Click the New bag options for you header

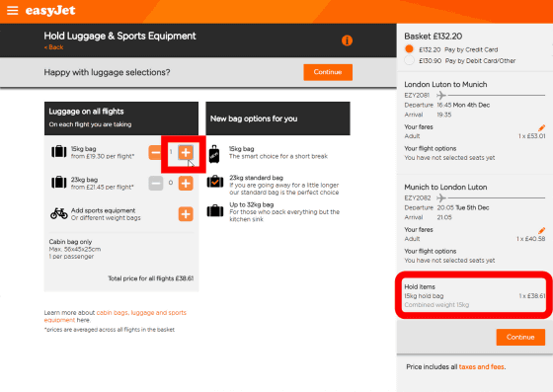pos(277,118)
